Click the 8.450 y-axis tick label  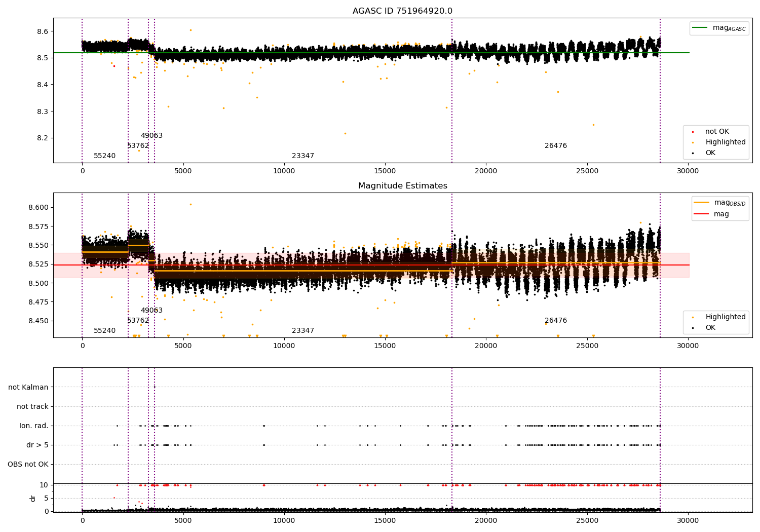39,321
